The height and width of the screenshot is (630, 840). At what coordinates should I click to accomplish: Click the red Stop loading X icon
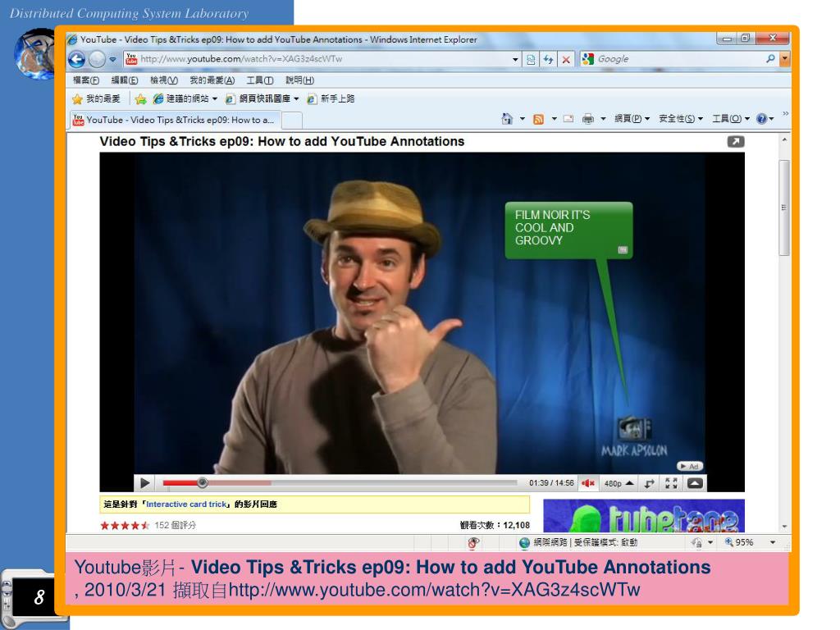566,59
